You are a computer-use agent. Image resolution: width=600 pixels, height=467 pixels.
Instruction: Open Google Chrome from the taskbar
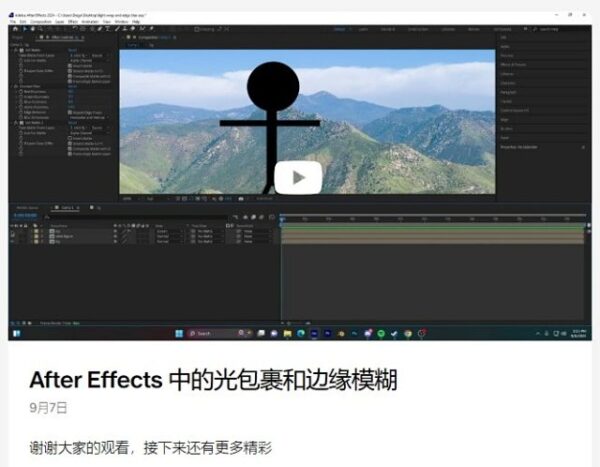pyautogui.click(x=408, y=333)
